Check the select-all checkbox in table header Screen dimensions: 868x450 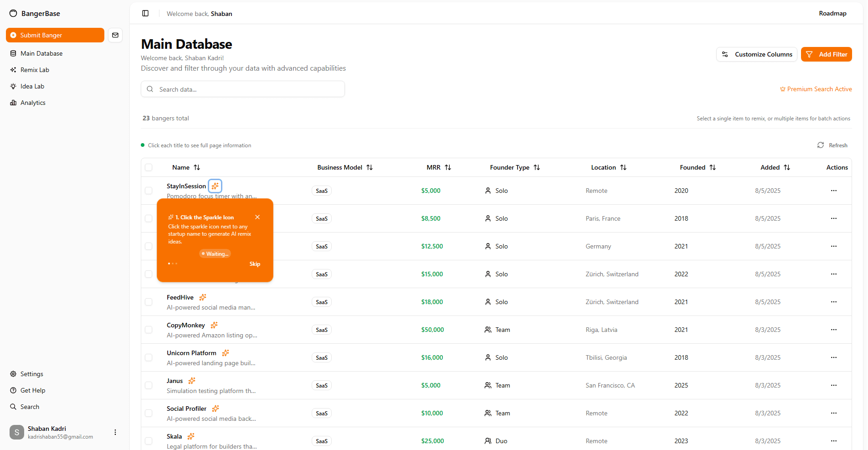pyautogui.click(x=149, y=167)
